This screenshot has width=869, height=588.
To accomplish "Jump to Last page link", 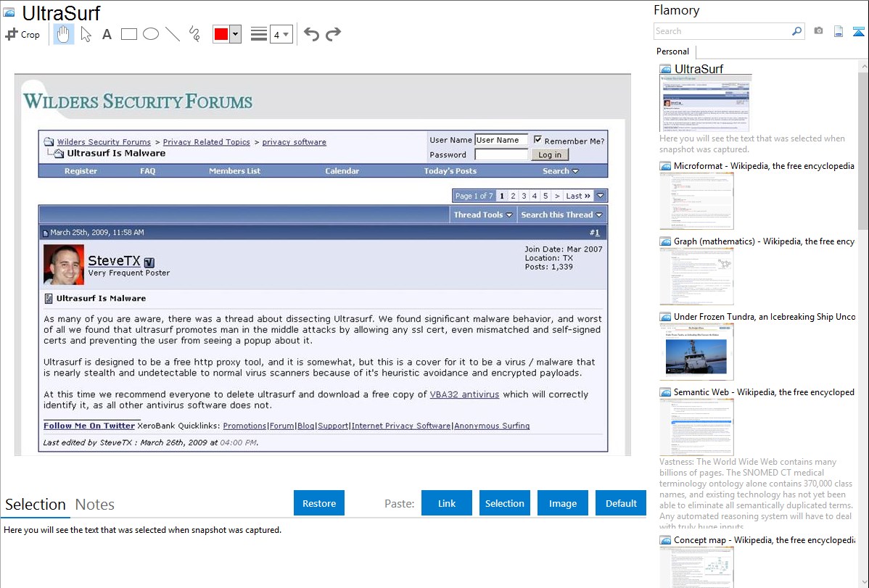I will tap(578, 196).
